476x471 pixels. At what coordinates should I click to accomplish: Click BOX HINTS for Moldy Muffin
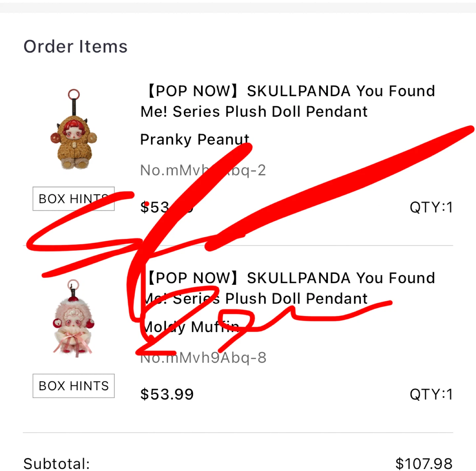point(73,386)
